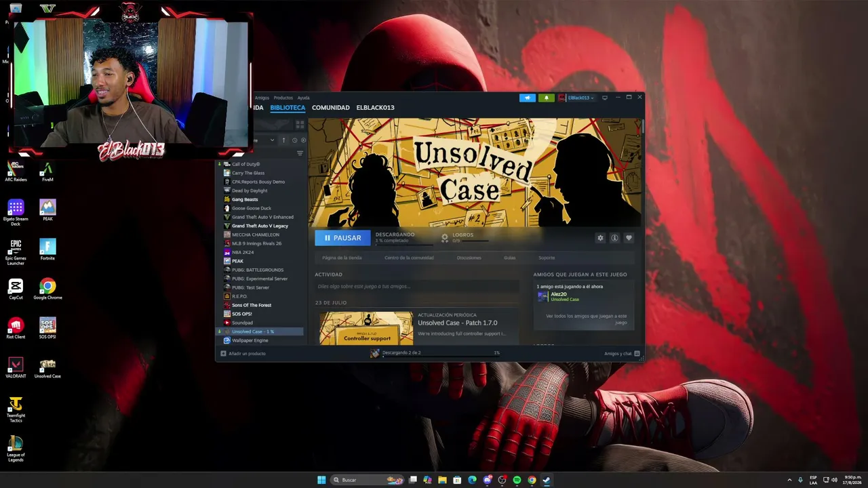Switch to BIBLIOTECA tab
Image resolution: width=868 pixels, height=488 pixels.
[288, 108]
